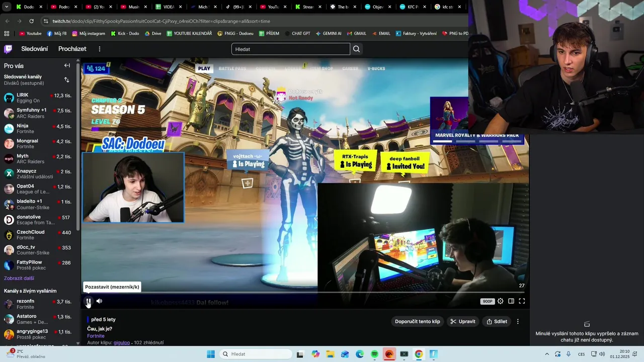This screenshot has height=362, width=644.
Task: Open the Kick - Dodo bookmark
Action: point(124,34)
